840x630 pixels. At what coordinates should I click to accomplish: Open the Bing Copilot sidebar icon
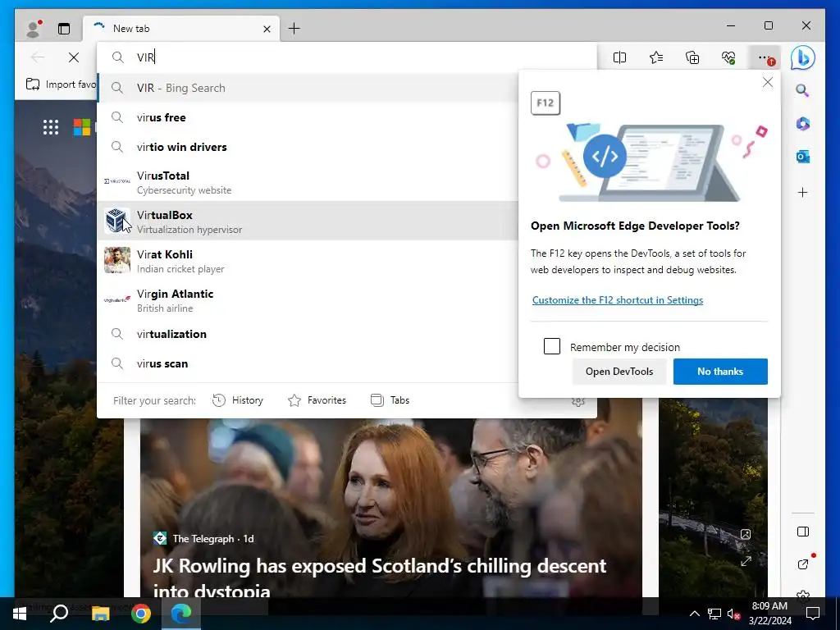(x=802, y=57)
